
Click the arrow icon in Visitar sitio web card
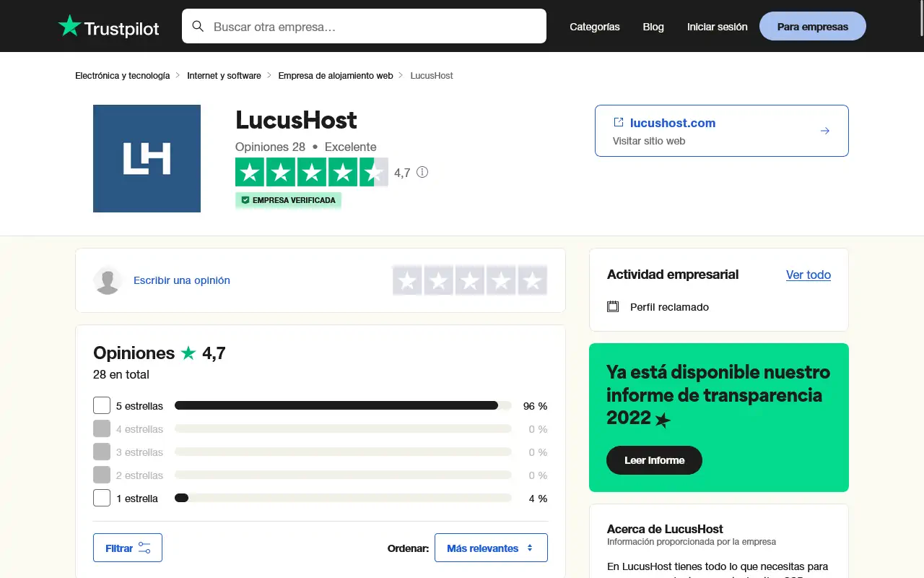825,131
